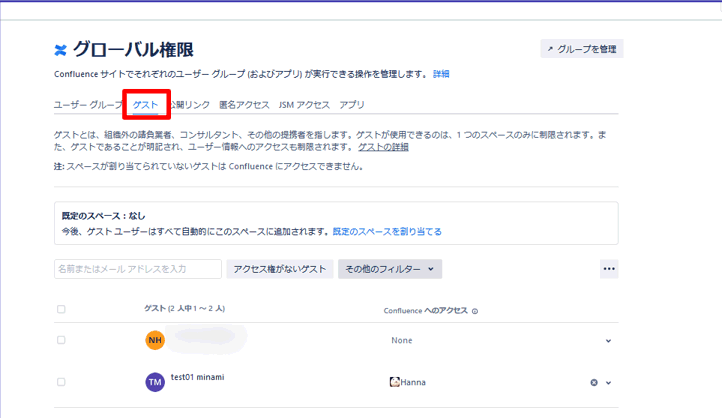Image resolution: width=722 pixels, height=418 pixels.
Task: Select the checkbox for test01 minami
Action: point(61,382)
